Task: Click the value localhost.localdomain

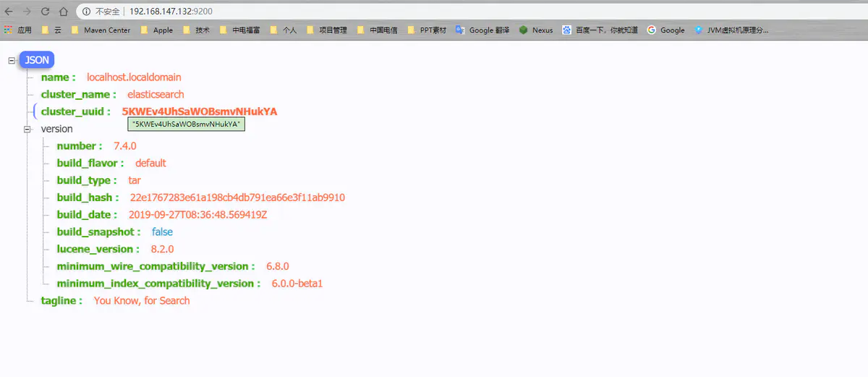Action: 134,77
